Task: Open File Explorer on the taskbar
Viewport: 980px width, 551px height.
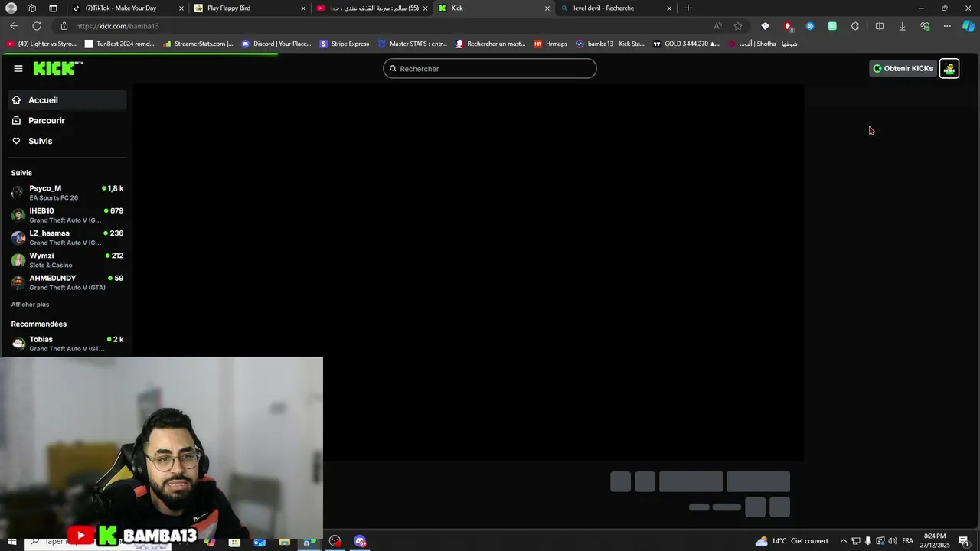Action: [x=284, y=542]
